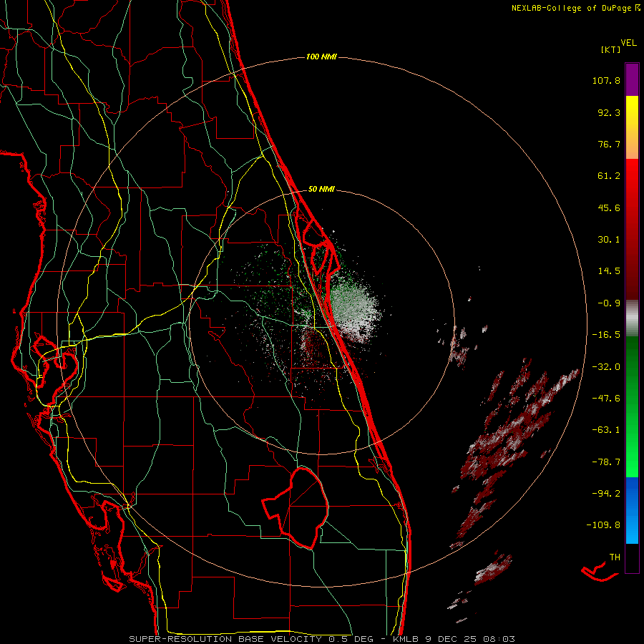
Task: Click the [KT] units label
Action: [610, 49]
